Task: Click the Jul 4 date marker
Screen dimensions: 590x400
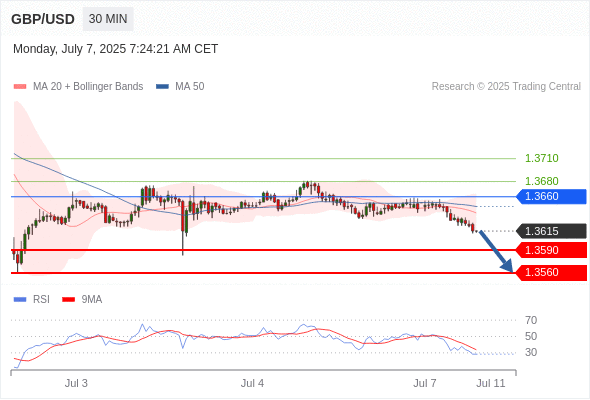Action: 252,383
